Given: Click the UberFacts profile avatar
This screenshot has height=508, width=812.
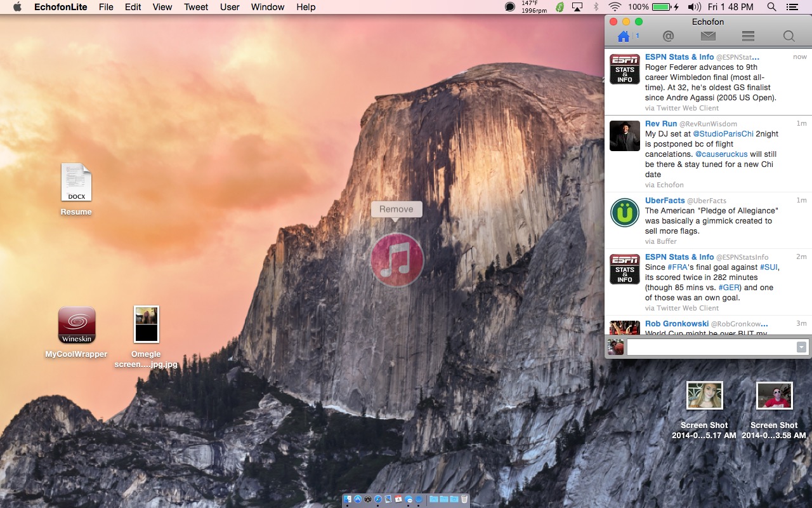Looking at the screenshot, I should [625, 212].
